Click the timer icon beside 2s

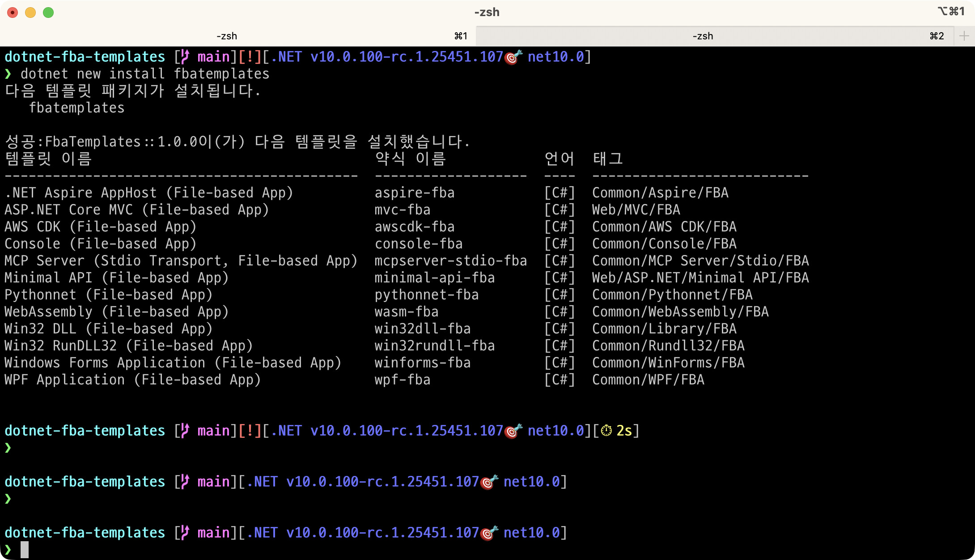point(606,431)
